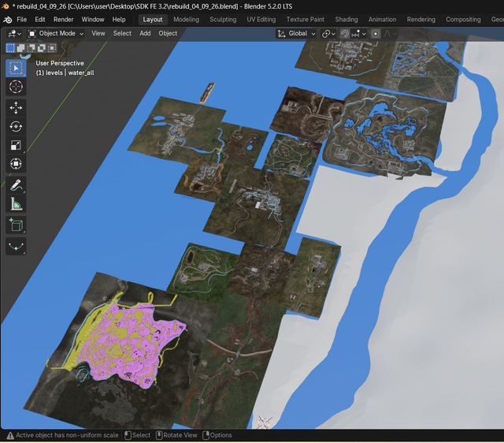Image resolution: width=504 pixels, height=443 pixels.
Task: Click the bottom curve tool in toolbar
Action: tap(16, 246)
